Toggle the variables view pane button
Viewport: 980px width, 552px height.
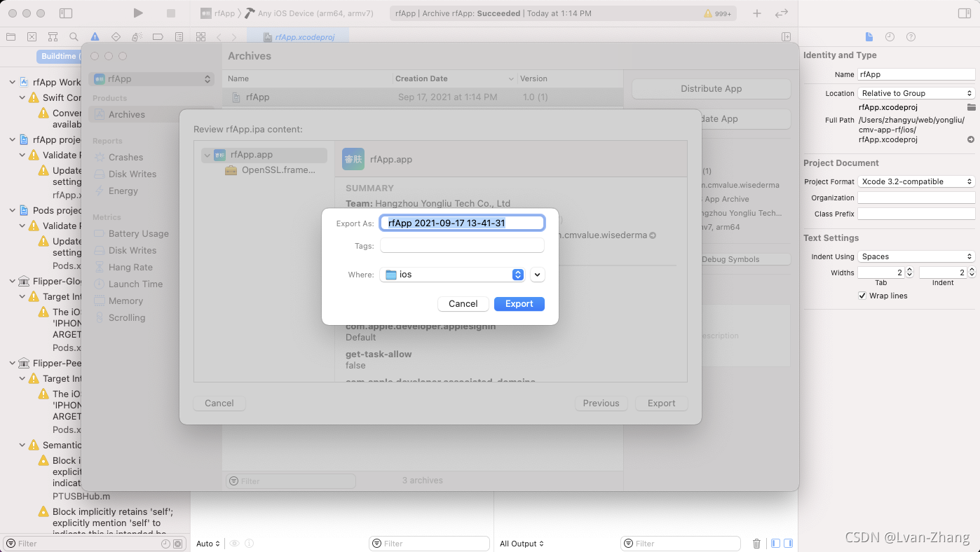[775, 543]
